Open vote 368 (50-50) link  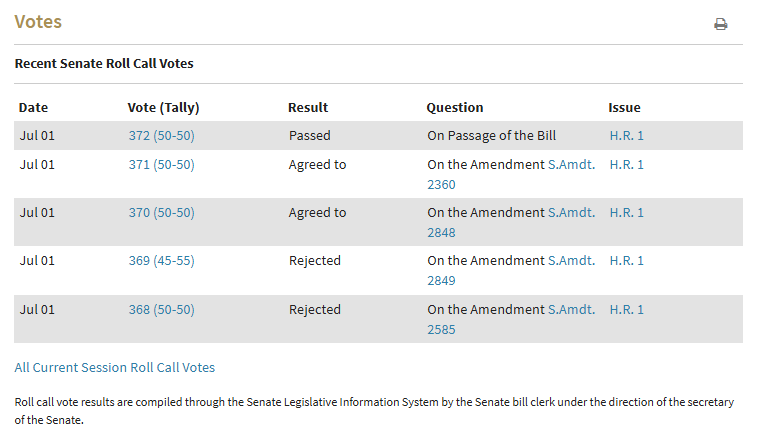click(161, 309)
